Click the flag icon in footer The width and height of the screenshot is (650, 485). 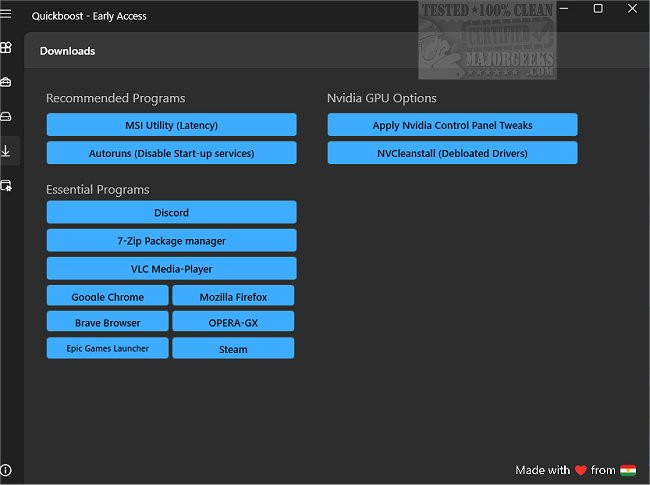628,470
